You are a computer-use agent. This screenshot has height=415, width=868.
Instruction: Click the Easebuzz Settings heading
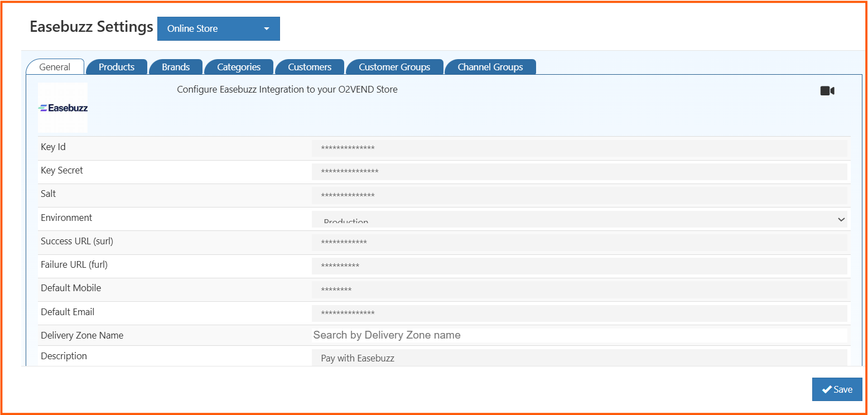click(x=91, y=26)
